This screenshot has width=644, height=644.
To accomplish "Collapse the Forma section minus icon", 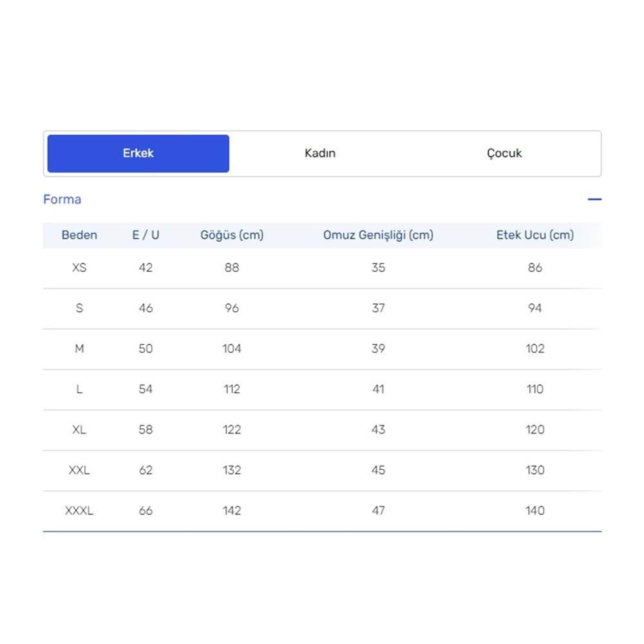I will tap(594, 200).
